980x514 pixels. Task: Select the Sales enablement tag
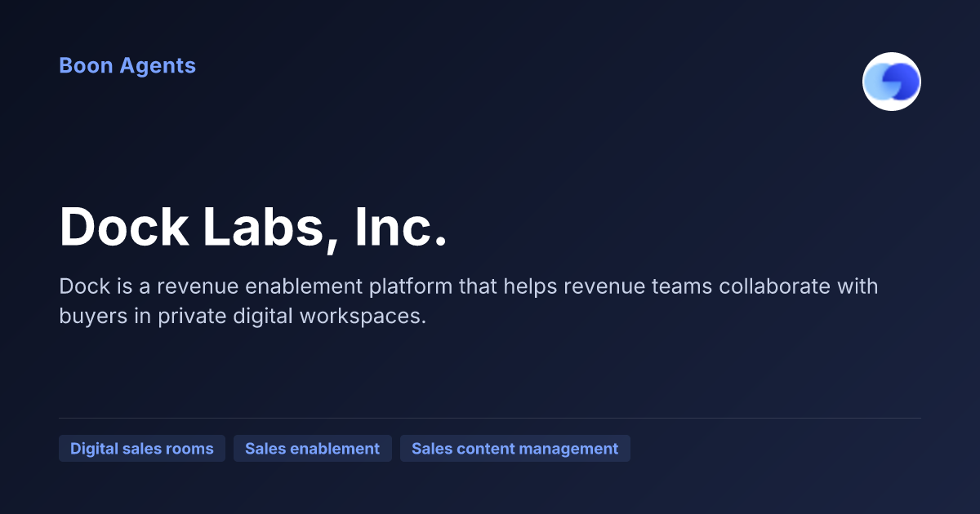(x=313, y=449)
